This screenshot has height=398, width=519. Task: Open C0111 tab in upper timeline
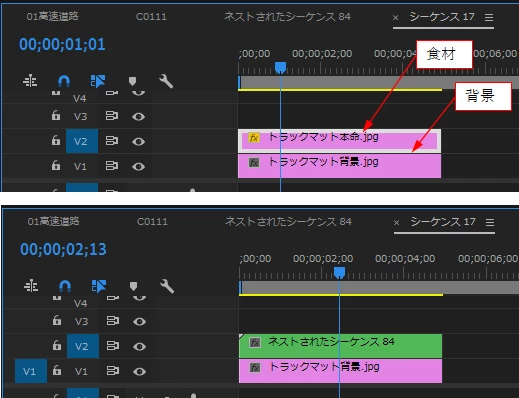(151, 16)
